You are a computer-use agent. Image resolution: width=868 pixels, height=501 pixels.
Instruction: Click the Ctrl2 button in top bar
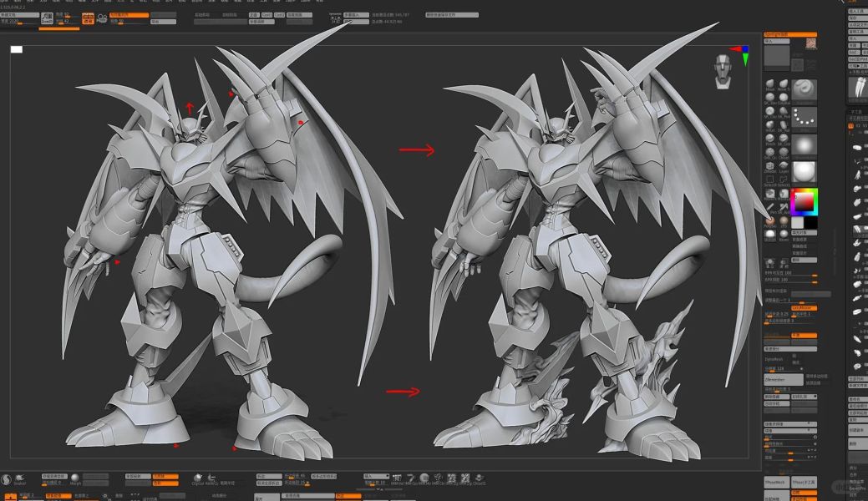(280, 15)
